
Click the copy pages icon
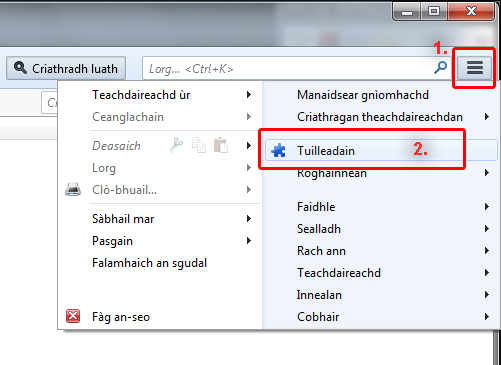click(199, 145)
